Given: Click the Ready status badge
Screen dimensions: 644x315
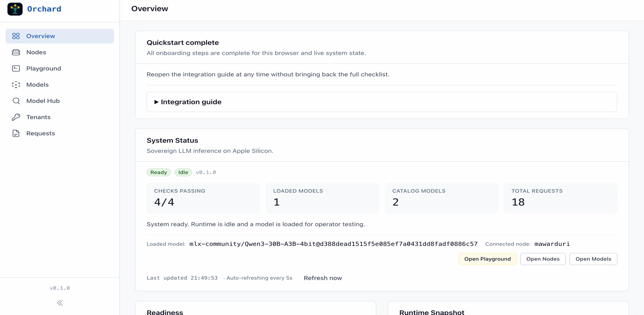Looking at the screenshot, I should click(159, 172).
